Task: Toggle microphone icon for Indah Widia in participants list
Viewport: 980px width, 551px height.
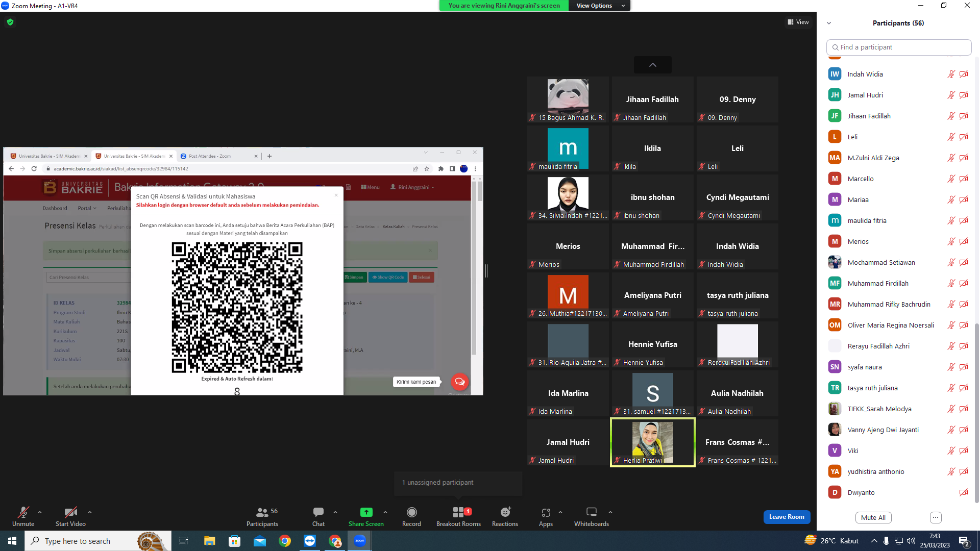Action: click(x=951, y=74)
